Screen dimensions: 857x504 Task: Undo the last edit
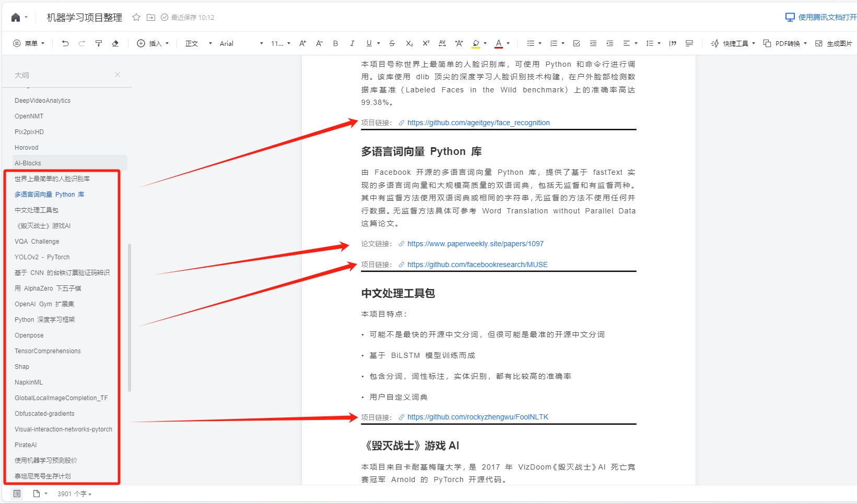(x=65, y=43)
